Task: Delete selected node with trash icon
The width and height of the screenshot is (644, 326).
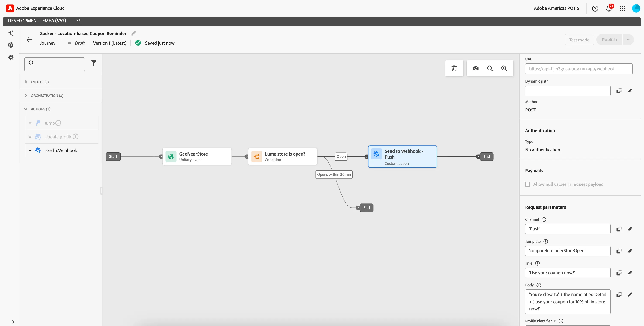Action: [x=454, y=68]
